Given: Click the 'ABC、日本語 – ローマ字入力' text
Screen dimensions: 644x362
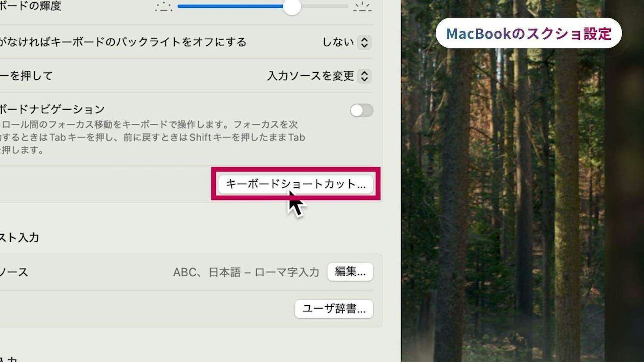Looking at the screenshot, I should click(246, 272).
